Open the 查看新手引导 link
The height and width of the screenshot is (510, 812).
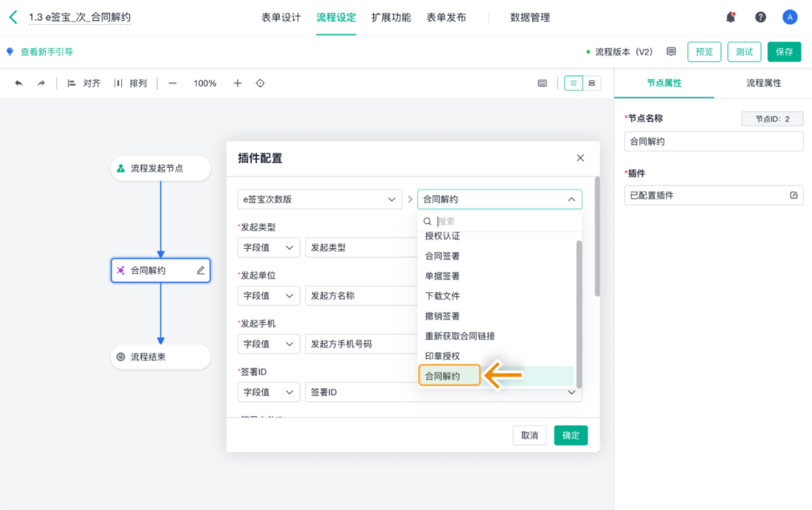tap(47, 52)
